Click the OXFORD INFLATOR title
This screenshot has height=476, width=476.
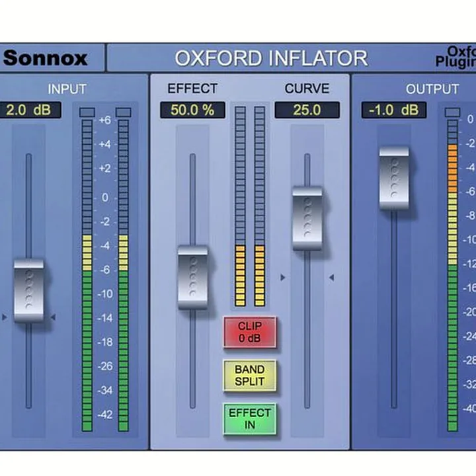271,58
